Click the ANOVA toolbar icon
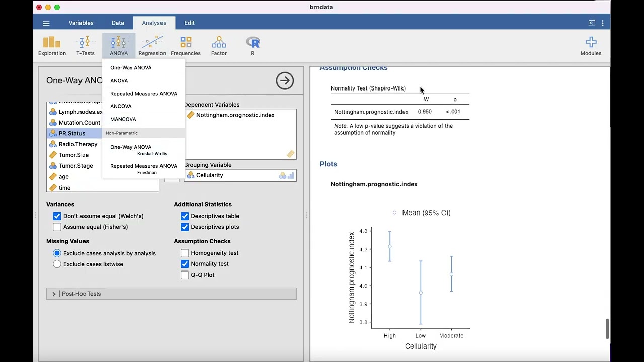This screenshot has width=644, height=362. tap(119, 46)
